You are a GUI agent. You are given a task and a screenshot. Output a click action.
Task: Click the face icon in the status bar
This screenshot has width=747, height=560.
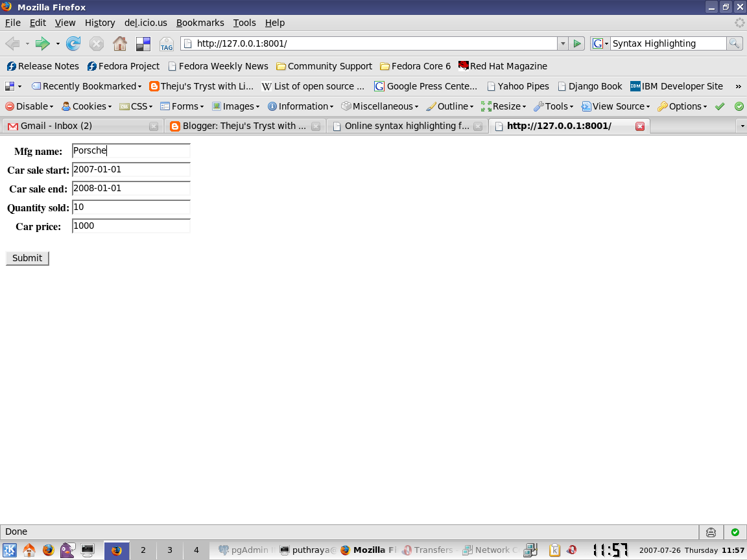point(711,532)
